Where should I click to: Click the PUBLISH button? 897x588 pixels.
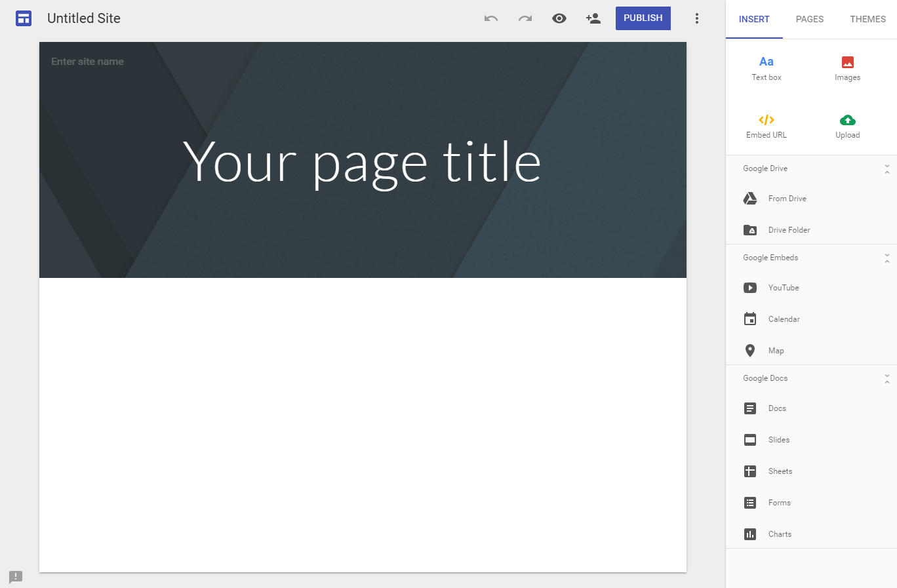pos(643,18)
